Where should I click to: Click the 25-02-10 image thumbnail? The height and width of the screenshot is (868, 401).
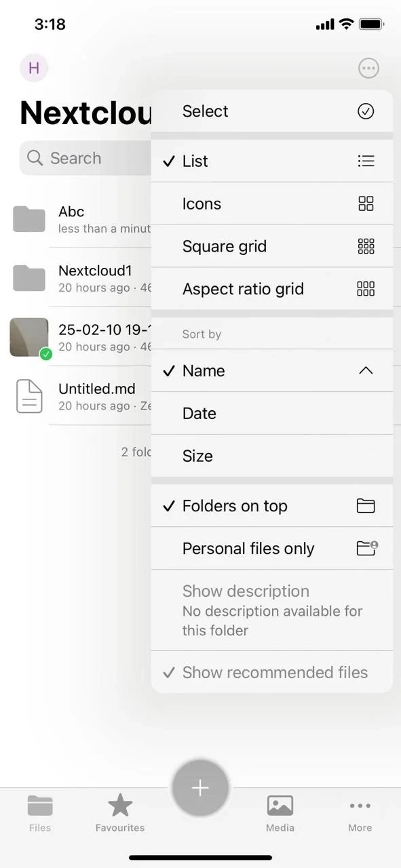coord(29,337)
